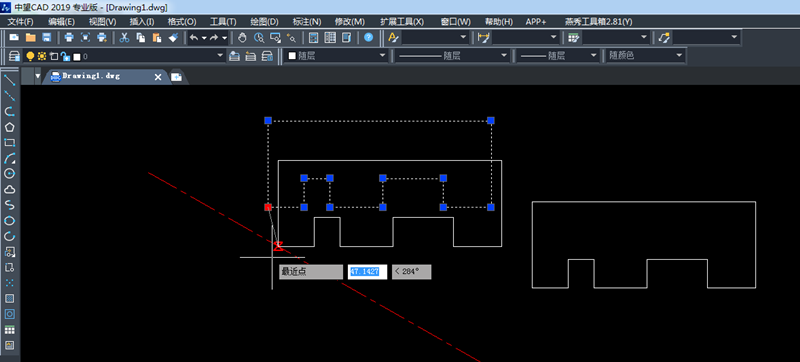
Task: Select the Polygon tool
Action: click(x=9, y=126)
